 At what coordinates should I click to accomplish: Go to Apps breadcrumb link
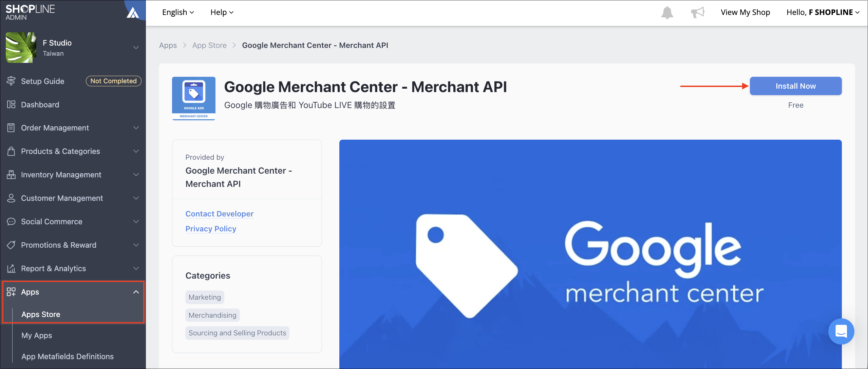(x=168, y=45)
